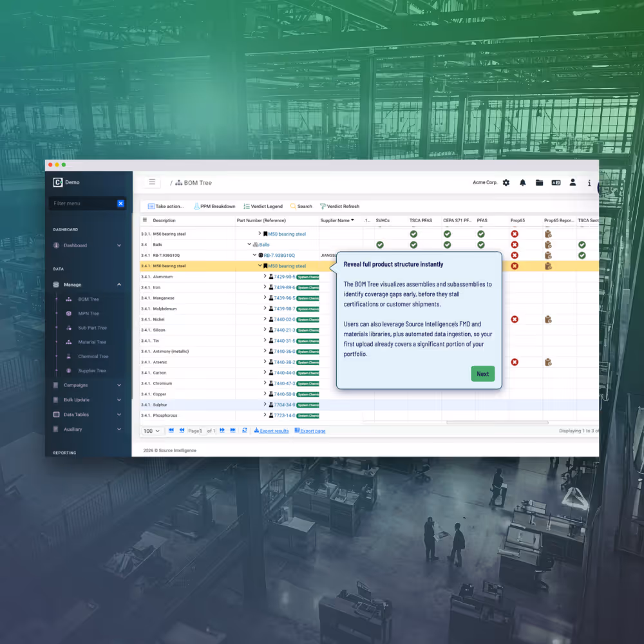Open Material Tree in the sidebar
The image size is (644, 644).
coord(91,342)
